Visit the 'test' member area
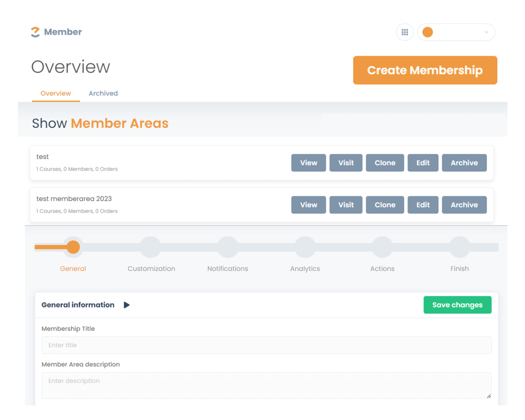The height and width of the screenshot is (420, 525). 346,163
